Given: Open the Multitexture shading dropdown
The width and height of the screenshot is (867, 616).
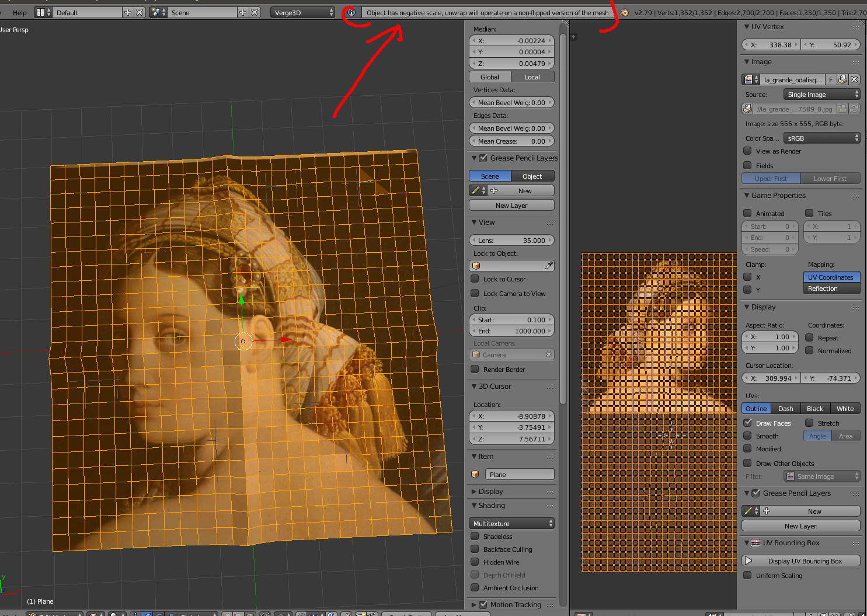Looking at the screenshot, I should 511,523.
